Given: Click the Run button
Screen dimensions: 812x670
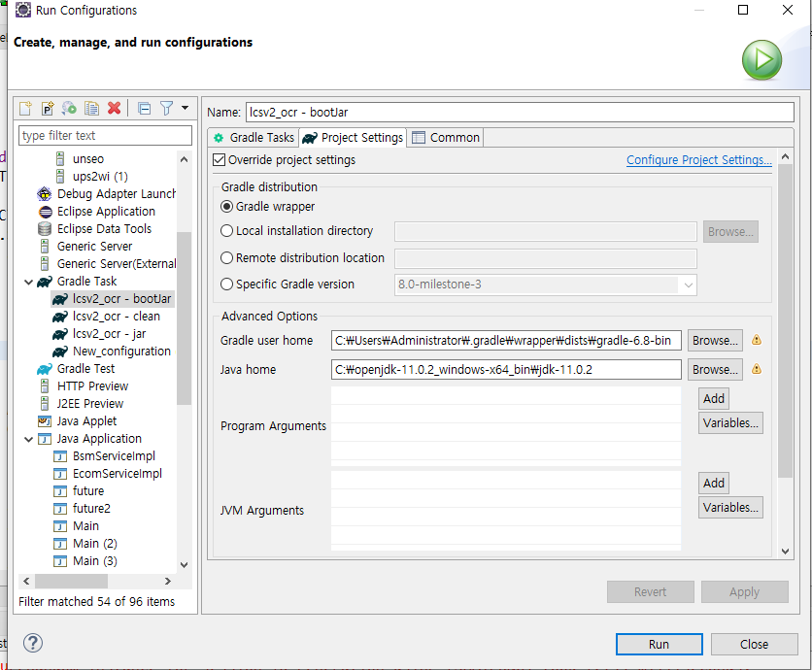Looking at the screenshot, I should tap(659, 644).
